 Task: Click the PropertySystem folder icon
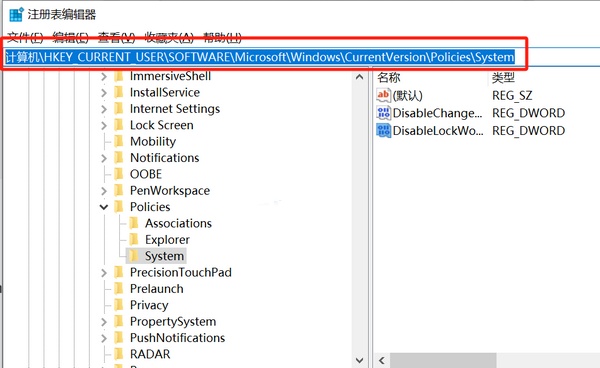point(119,321)
